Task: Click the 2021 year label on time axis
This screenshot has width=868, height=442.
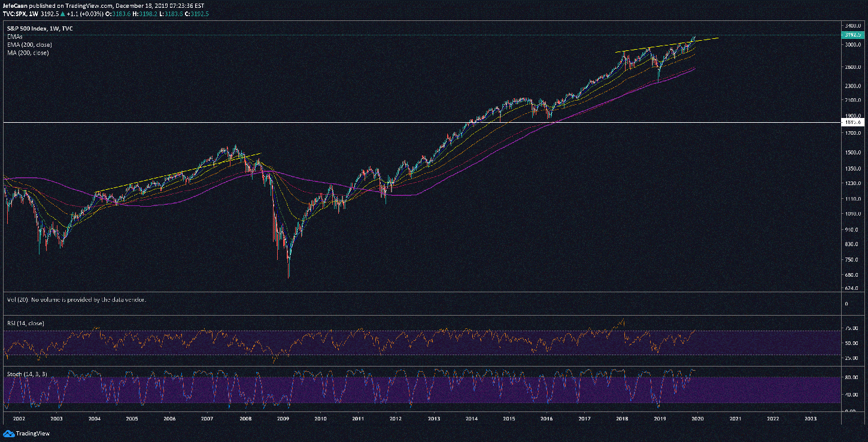Action: pyautogui.click(x=736, y=419)
